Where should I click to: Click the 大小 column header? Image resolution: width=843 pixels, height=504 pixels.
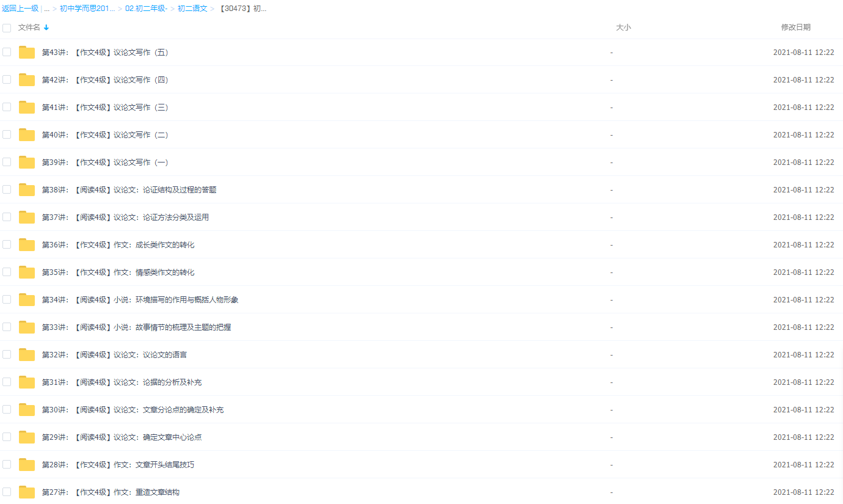624,27
